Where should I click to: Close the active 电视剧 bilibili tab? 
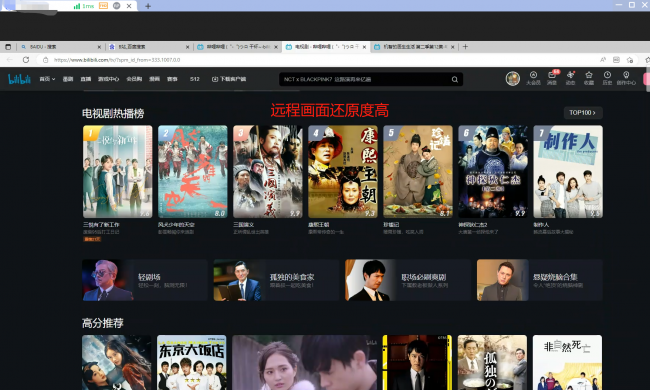point(364,47)
